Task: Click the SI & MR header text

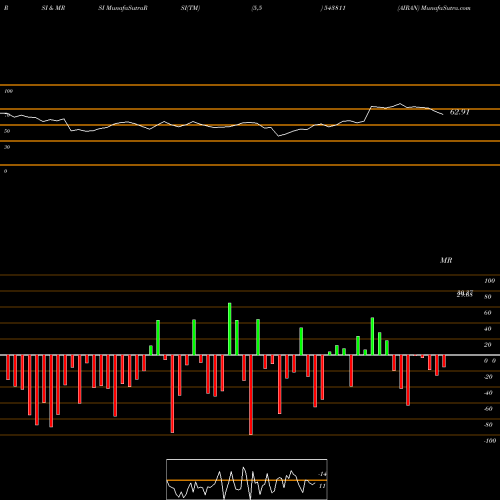Action: pyautogui.click(x=53, y=8)
